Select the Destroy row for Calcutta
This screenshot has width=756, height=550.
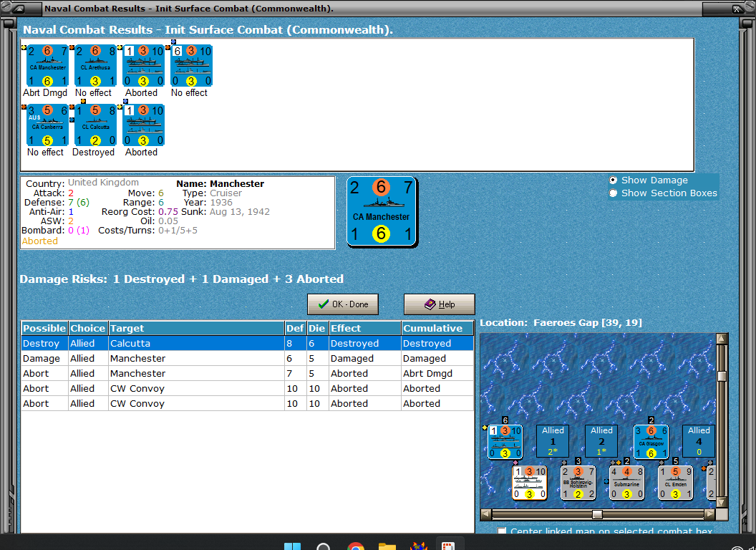tap(247, 344)
